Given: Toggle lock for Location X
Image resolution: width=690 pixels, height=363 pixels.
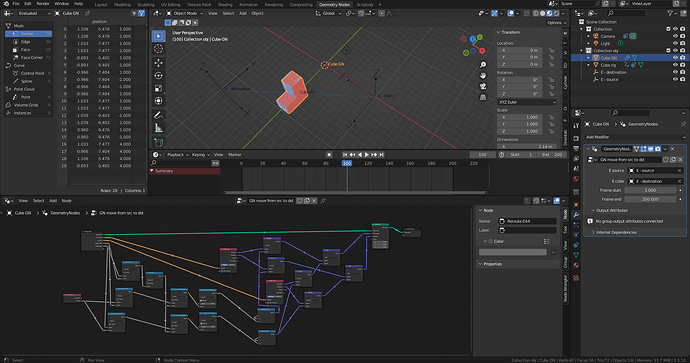Looking at the screenshot, I should click(551, 50).
